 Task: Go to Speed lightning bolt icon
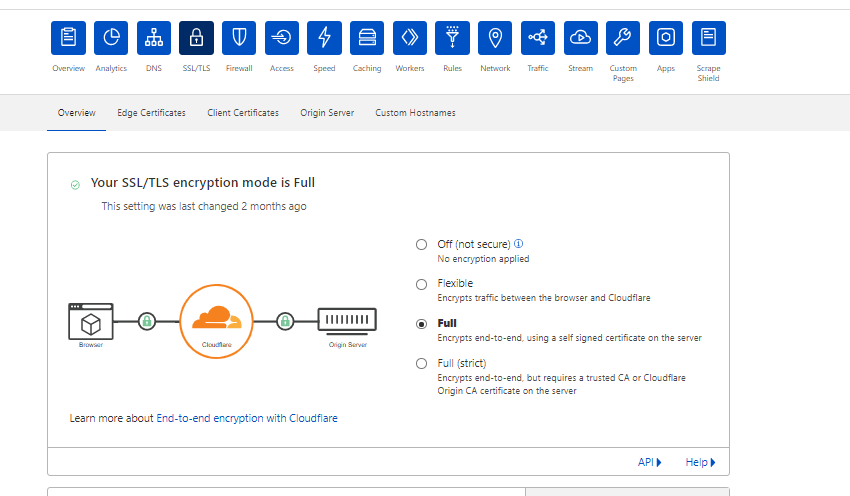tap(324, 38)
